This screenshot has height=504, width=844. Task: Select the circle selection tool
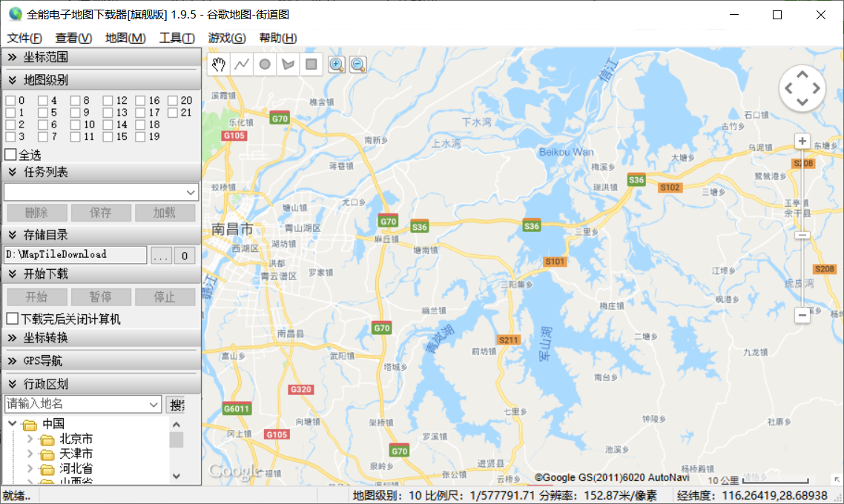(265, 64)
